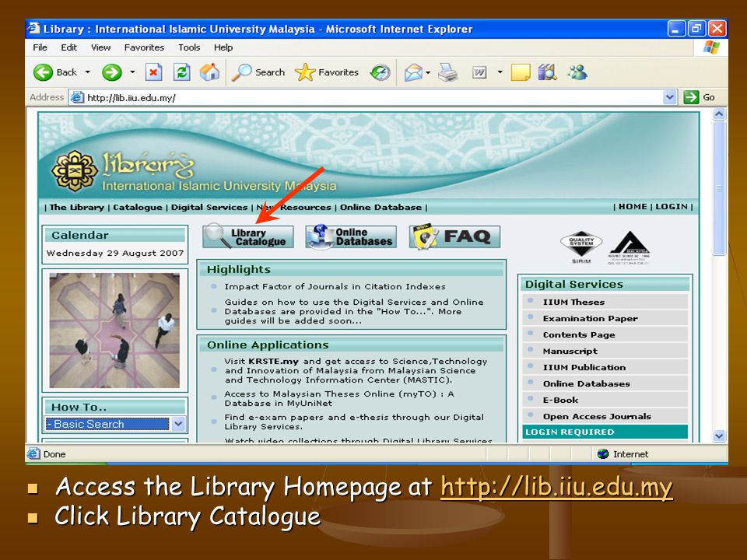The height and width of the screenshot is (560, 747).
Task: Click the KRSTE.my link
Action: click(x=273, y=361)
